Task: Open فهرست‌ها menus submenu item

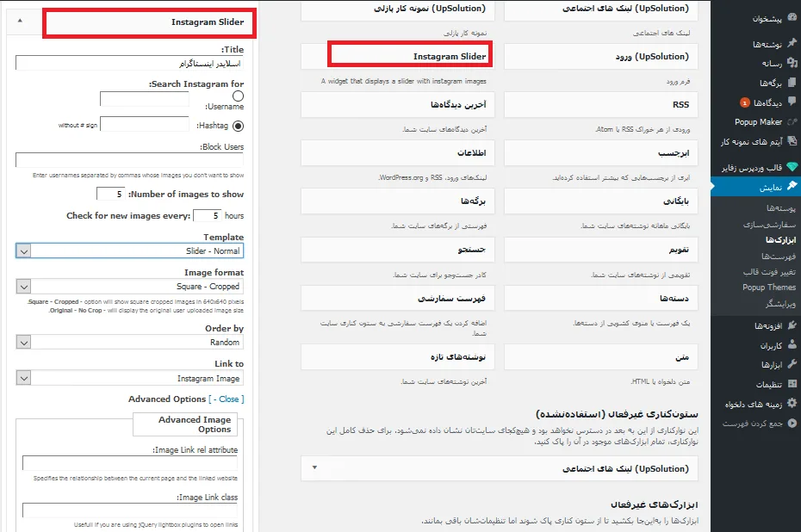Action: [x=779, y=256]
